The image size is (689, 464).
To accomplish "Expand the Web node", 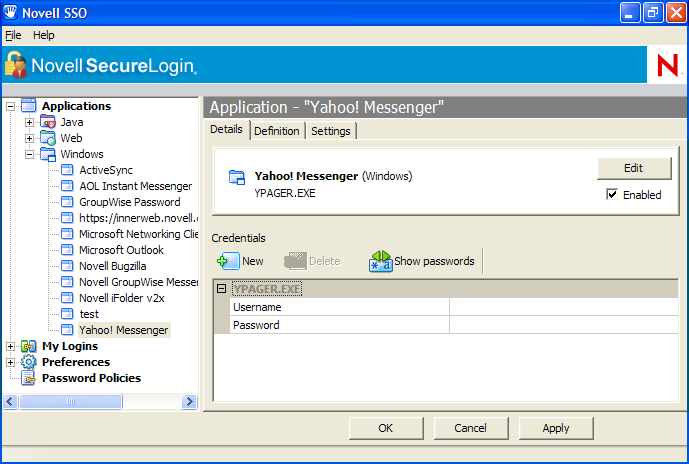I will coord(29,138).
